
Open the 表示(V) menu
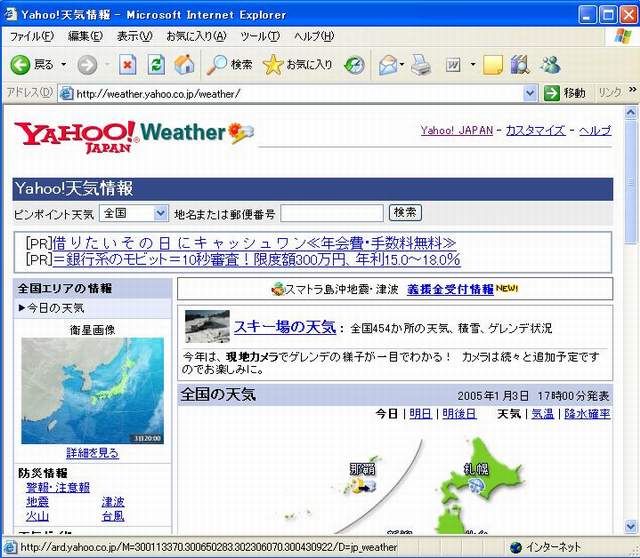point(135,36)
